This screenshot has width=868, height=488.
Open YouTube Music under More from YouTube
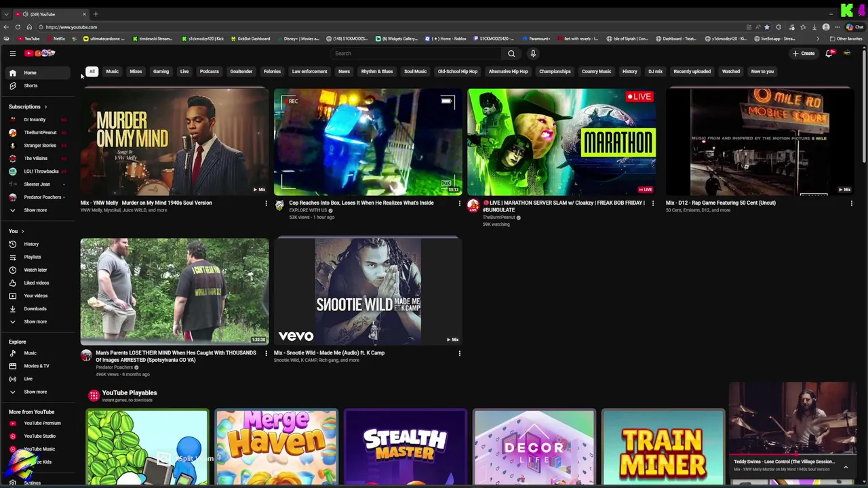[38, 449]
